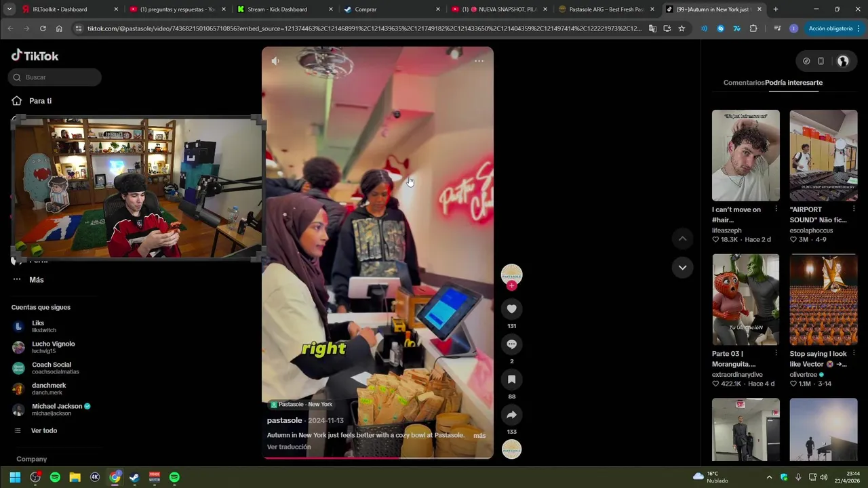
Task: Open the Windows Start menu
Action: [15, 477]
